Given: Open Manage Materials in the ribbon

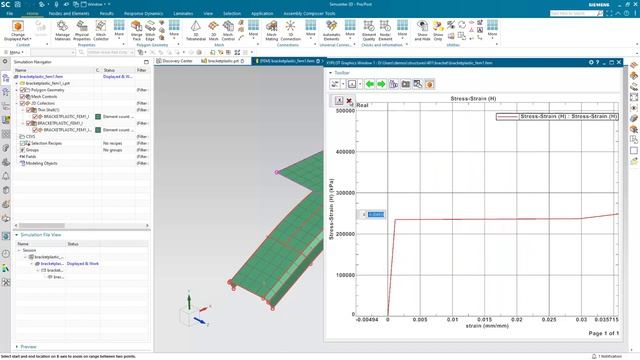Looking at the screenshot, I should pos(62,31).
